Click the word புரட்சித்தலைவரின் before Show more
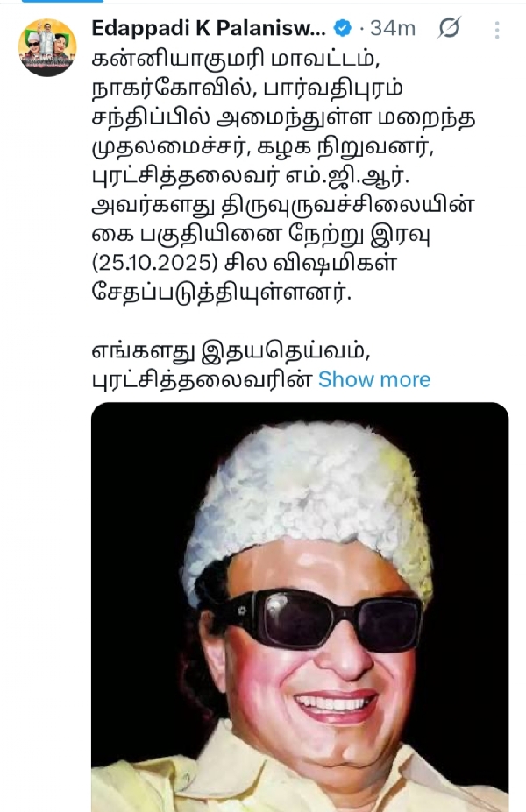The image size is (526, 812). [x=203, y=381]
